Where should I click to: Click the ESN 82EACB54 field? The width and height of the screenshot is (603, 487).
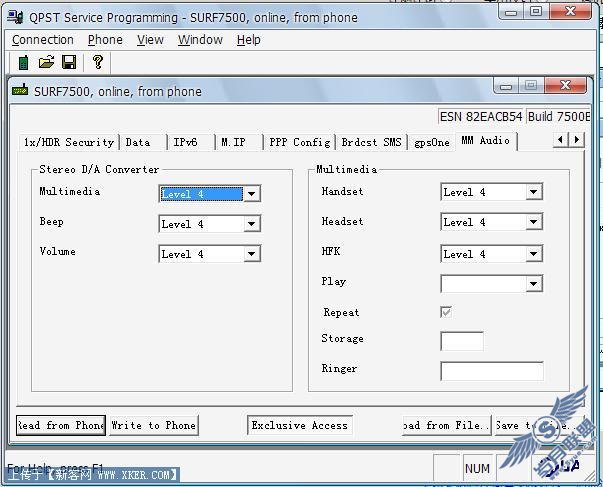coord(481,117)
